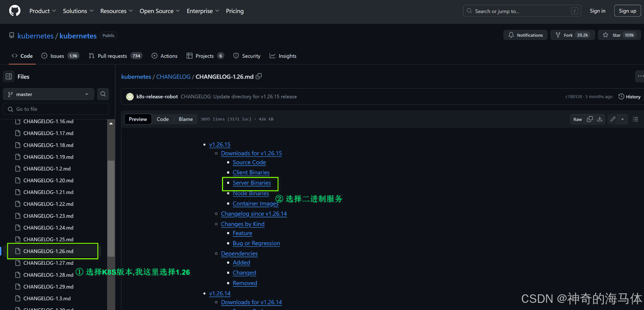This screenshot has width=644, height=310.
Task: Open the Enterprise dropdown
Action: [203, 11]
